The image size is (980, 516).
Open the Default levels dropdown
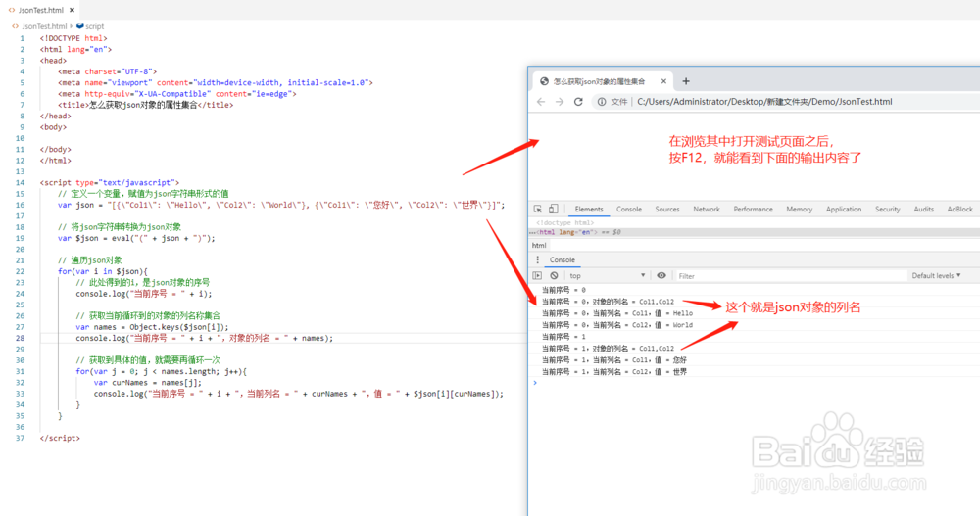936,275
